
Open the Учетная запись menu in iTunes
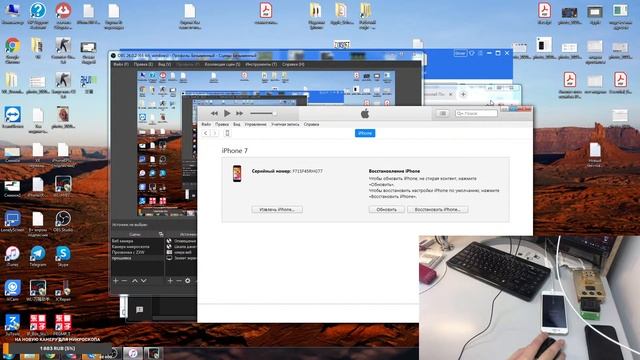[x=285, y=124]
